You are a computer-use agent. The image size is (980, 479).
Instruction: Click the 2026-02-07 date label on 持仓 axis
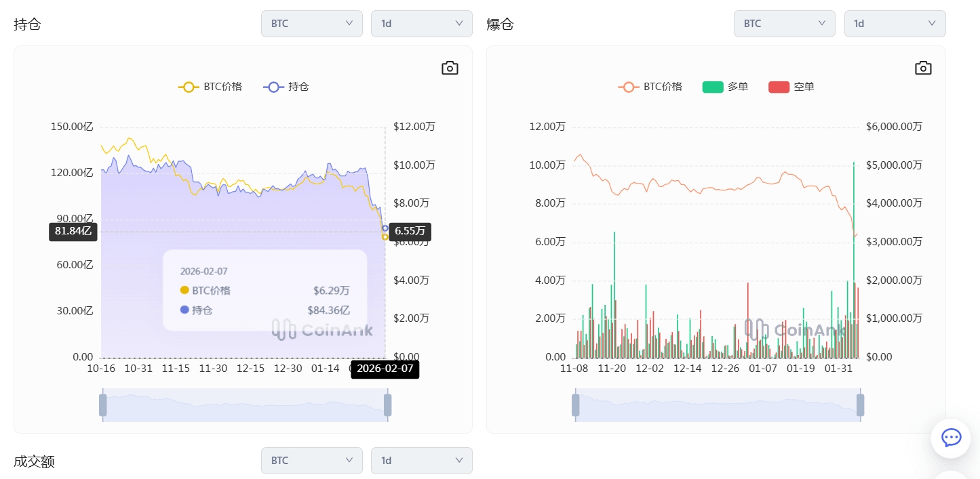pos(385,369)
